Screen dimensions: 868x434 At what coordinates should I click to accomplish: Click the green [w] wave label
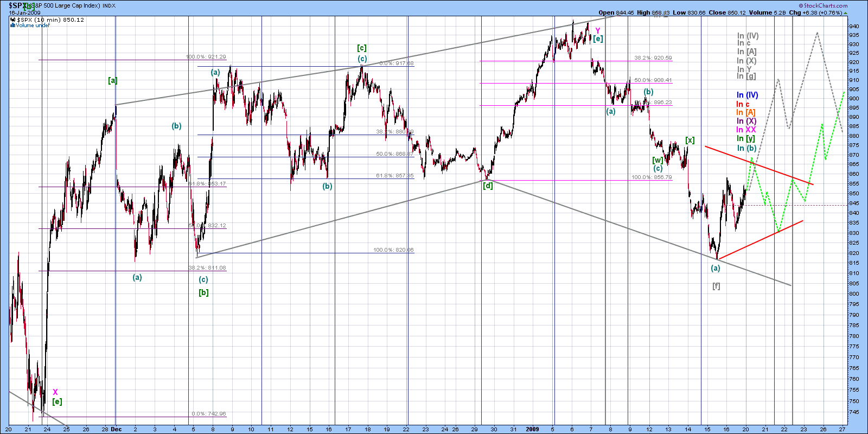[x=658, y=160]
